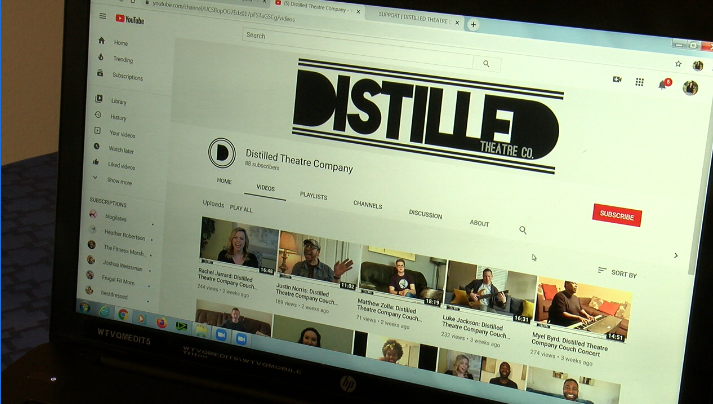This screenshot has width=713, height=404.
Task: Switch to the PLAYLISTS tab
Action: coord(313,196)
